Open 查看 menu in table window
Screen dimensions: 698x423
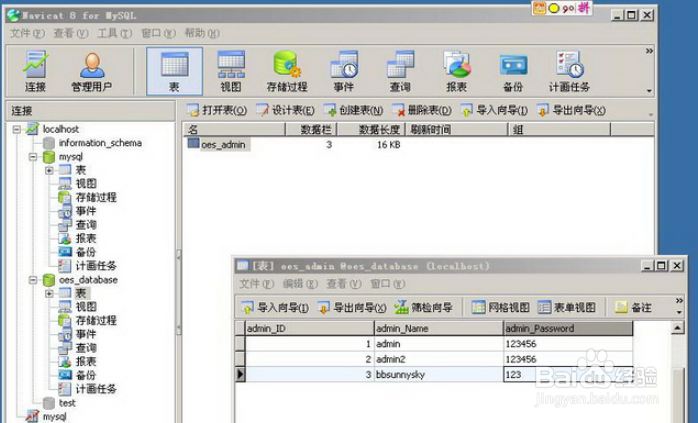(344, 284)
